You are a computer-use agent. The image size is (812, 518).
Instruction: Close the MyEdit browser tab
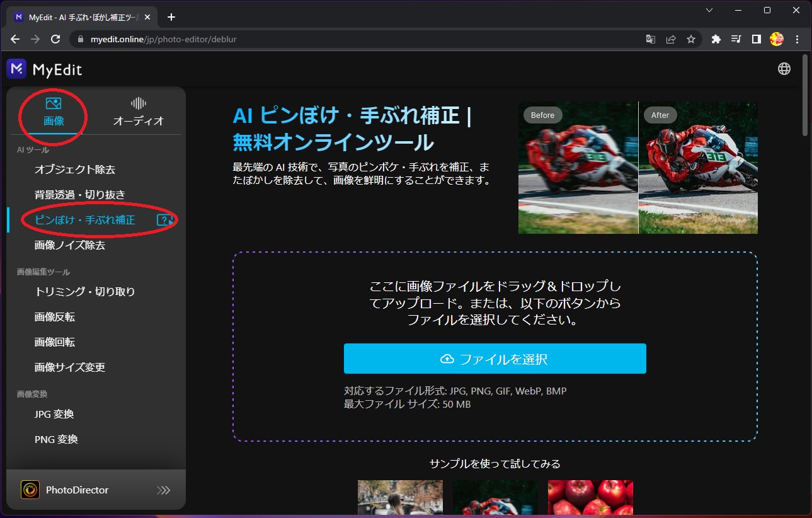(149, 17)
